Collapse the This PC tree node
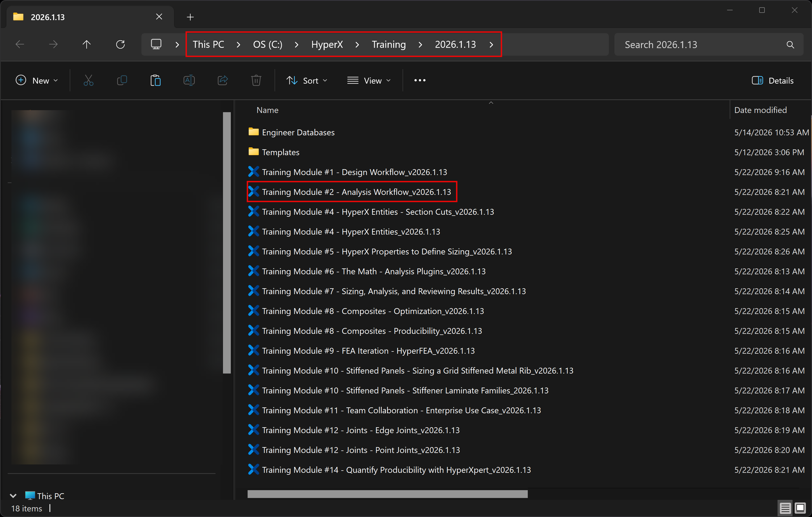This screenshot has width=812, height=517. 13,496
